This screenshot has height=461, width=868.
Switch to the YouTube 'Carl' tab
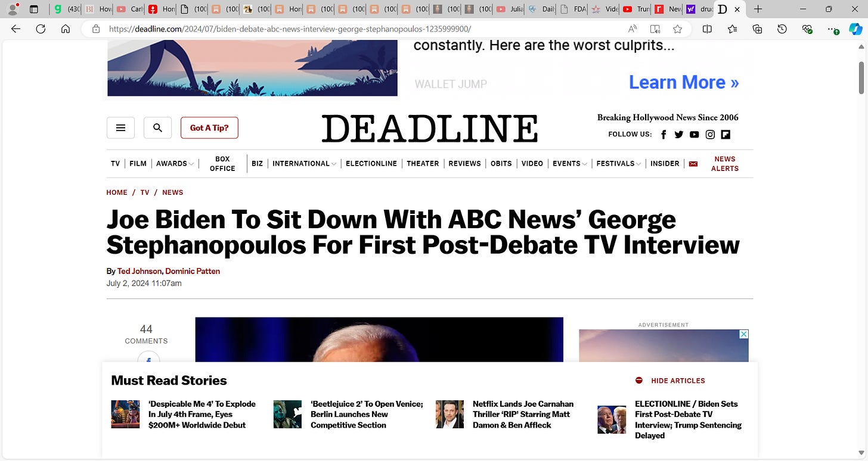(129, 9)
